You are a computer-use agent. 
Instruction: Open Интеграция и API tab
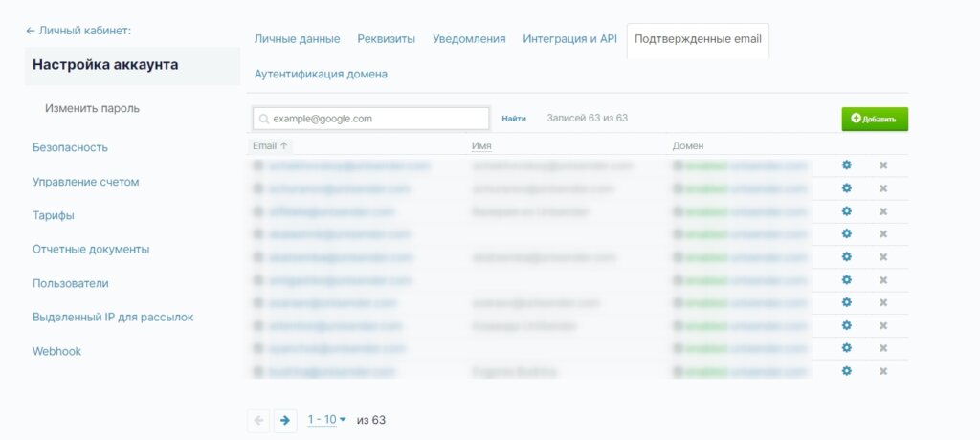(x=569, y=39)
